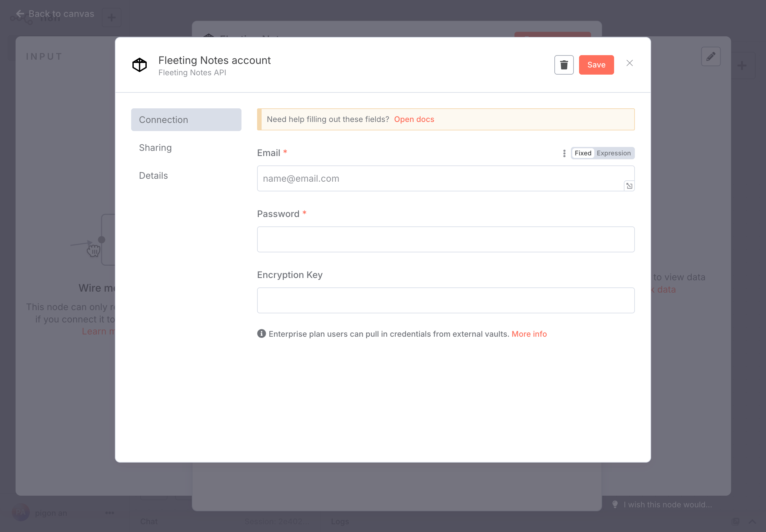The image size is (766, 532).
Task: Open the Details tab
Action: tap(154, 176)
